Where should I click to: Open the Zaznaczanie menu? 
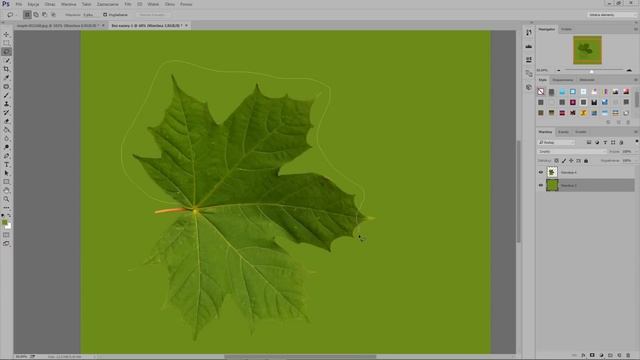coord(108,4)
